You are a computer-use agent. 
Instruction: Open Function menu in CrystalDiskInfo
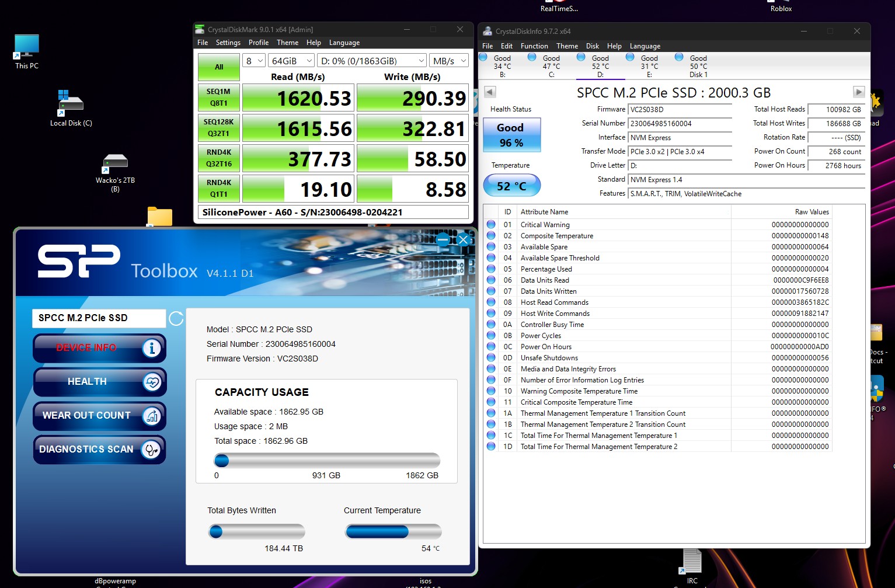pyautogui.click(x=534, y=46)
